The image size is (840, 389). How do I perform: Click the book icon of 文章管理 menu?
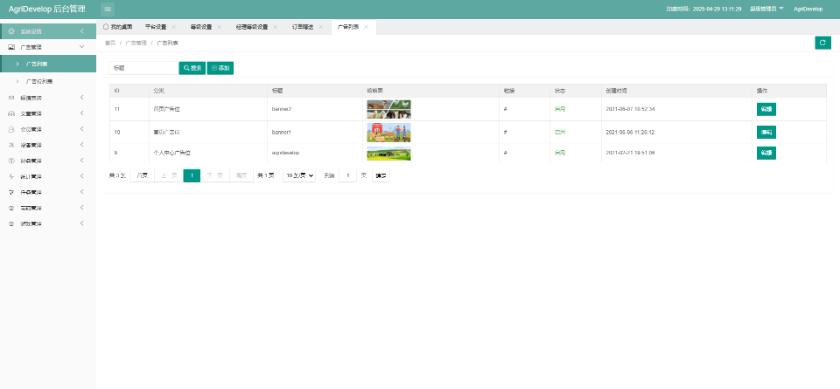coord(12,114)
